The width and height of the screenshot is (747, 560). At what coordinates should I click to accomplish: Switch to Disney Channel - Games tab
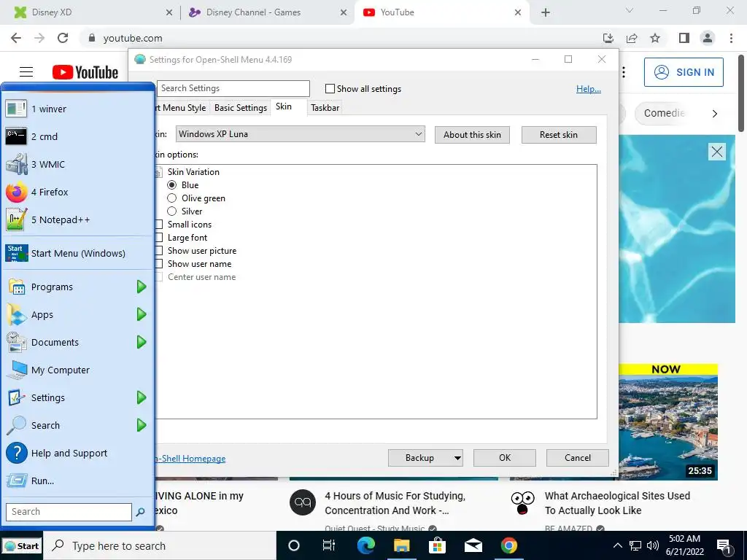click(268, 12)
